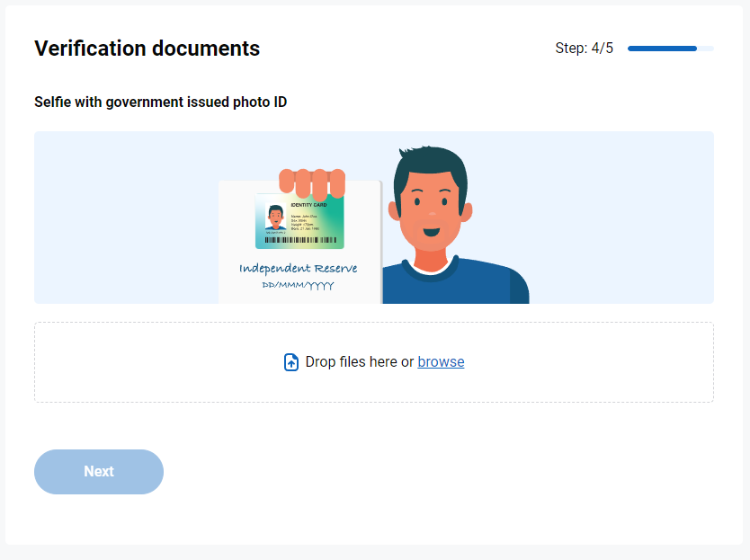This screenshot has width=750, height=560.
Task: Click the Independent Reserve logo text
Action: point(299,268)
